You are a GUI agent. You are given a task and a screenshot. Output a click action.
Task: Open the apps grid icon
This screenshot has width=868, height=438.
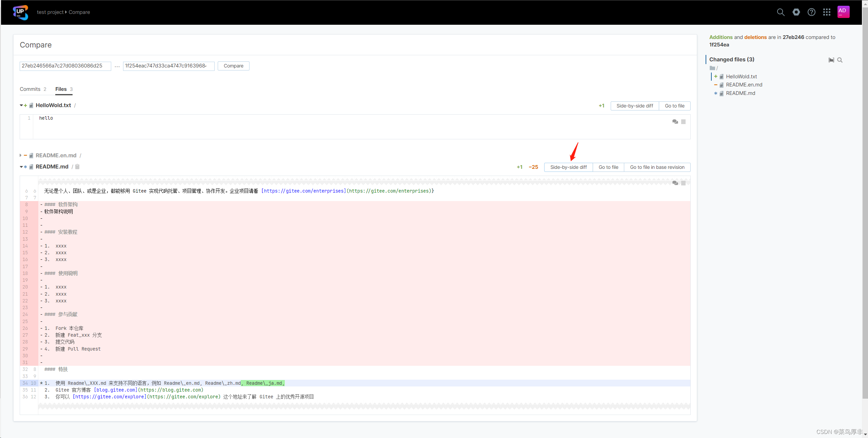827,12
